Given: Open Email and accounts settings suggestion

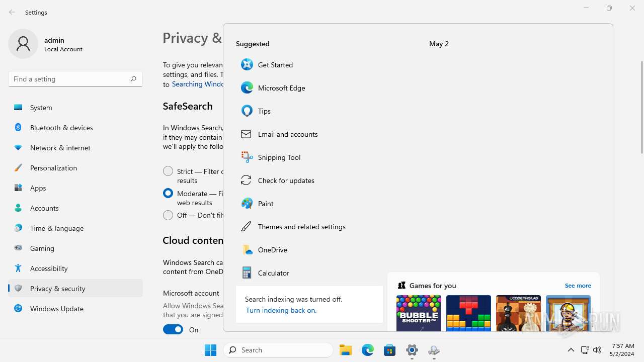Looking at the screenshot, I should (x=309, y=134).
